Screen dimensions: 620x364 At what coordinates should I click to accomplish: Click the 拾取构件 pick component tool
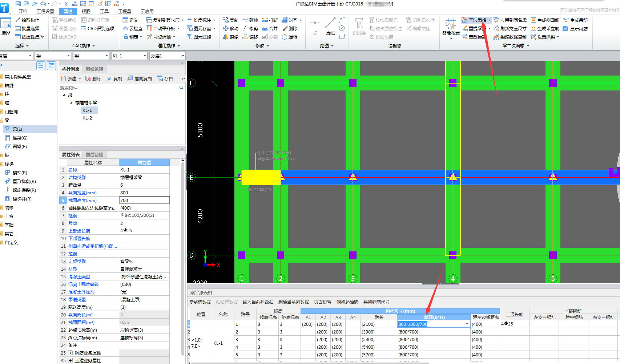point(28,20)
